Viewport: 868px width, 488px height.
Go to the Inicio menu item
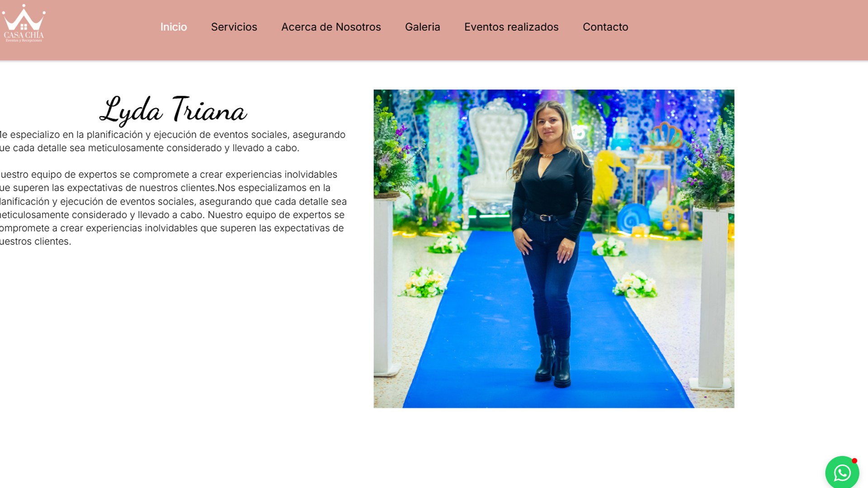tap(174, 27)
